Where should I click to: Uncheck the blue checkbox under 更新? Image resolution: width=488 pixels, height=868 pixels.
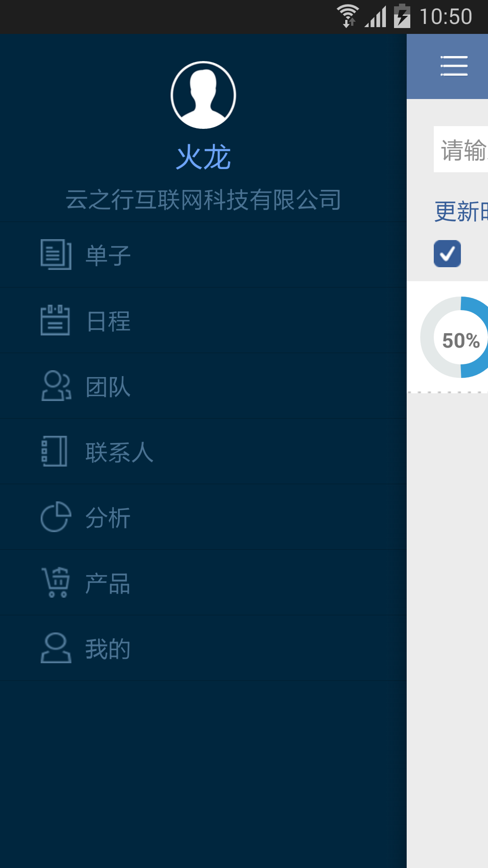[447, 254]
